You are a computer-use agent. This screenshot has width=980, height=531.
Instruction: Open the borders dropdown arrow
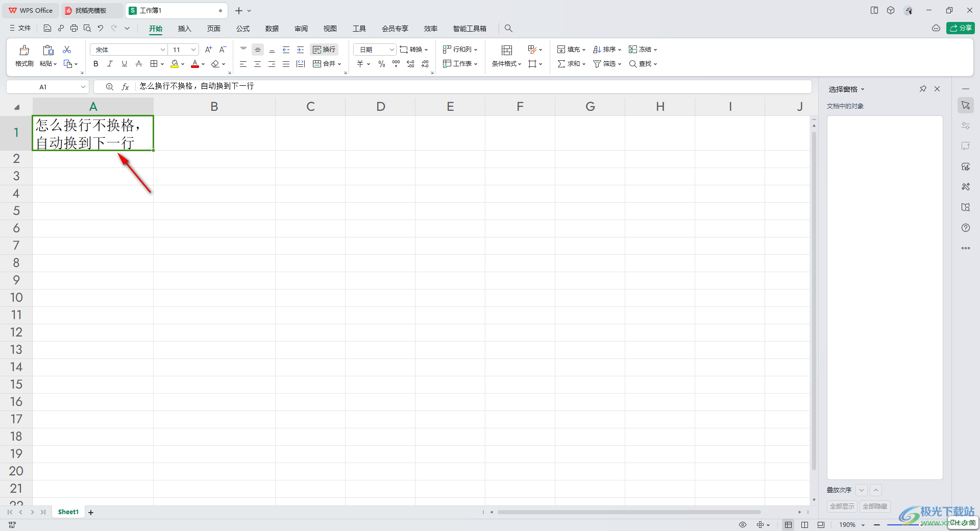[x=162, y=64]
